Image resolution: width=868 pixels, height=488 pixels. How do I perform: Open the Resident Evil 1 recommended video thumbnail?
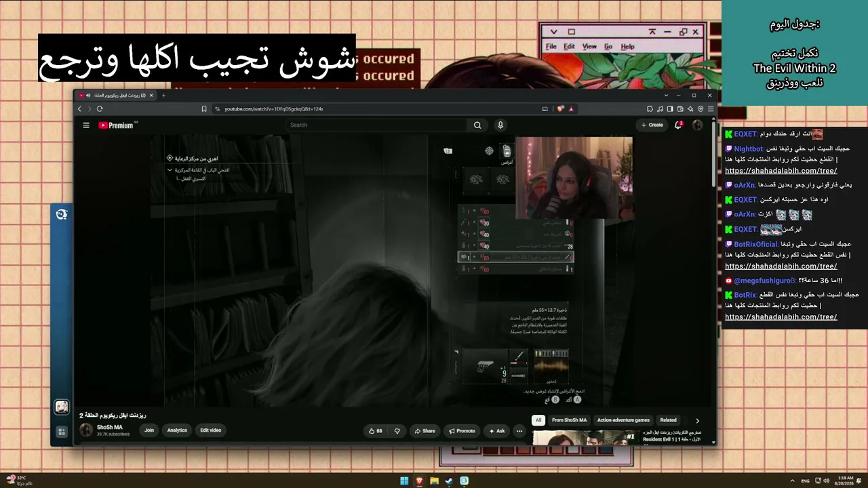coord(585,437)
